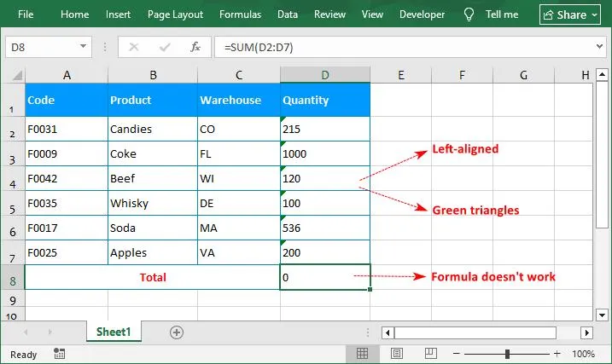Click the Share button

click(x=570, y=14)
